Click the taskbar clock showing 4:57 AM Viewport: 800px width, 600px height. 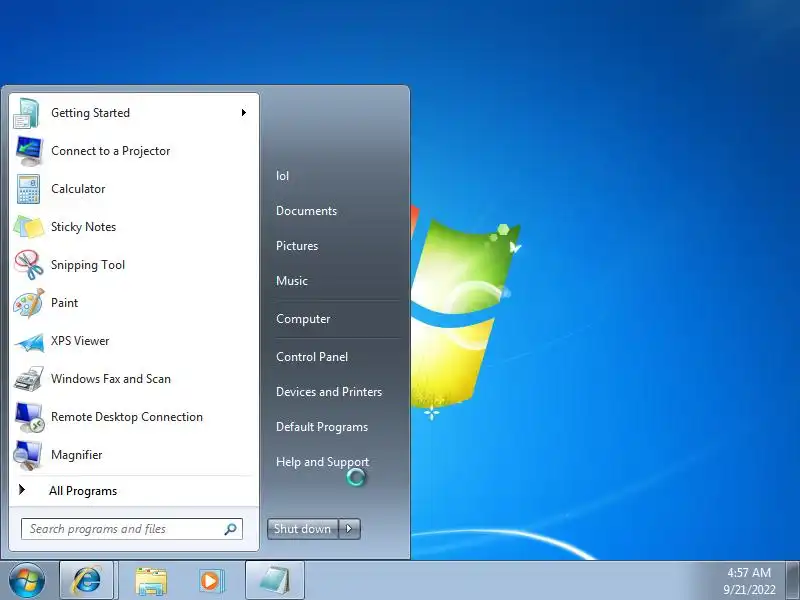(749, 573)
